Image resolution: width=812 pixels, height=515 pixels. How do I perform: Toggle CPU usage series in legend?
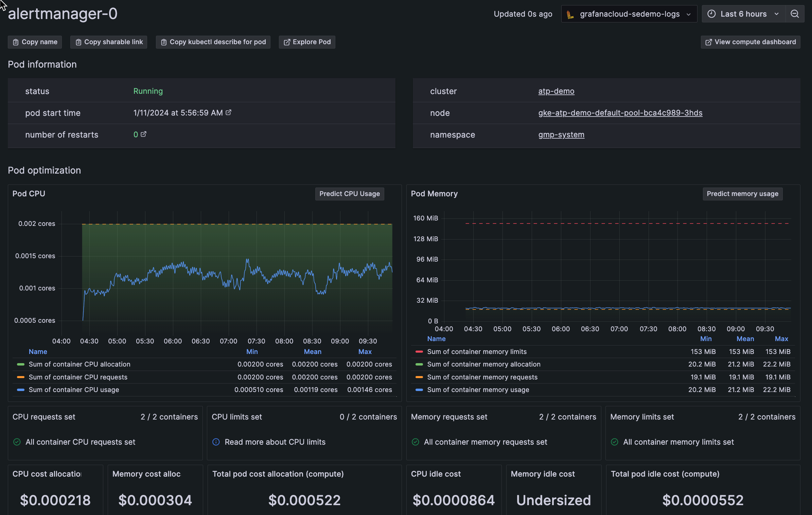point(74,390)
